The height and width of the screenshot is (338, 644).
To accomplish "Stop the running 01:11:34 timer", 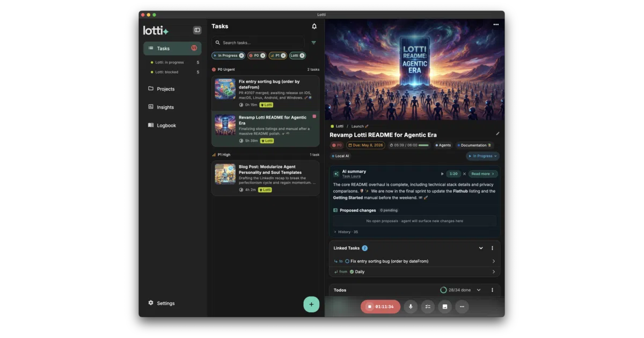I will 380,306.
